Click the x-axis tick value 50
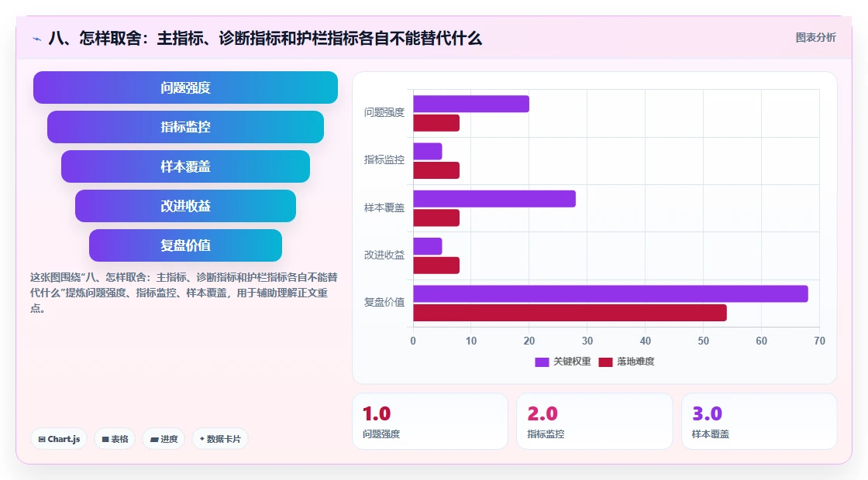This screenshot has height=480, width=868. pos(703,341)
